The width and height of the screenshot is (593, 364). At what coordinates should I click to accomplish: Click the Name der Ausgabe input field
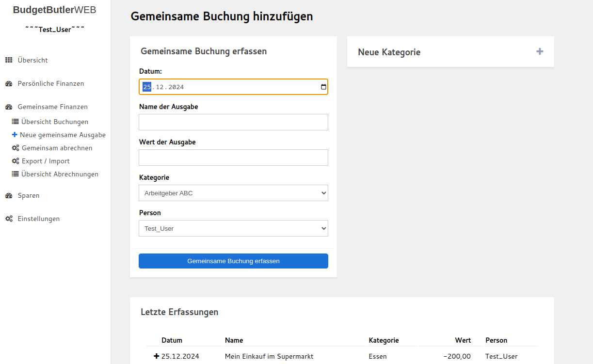[x=233, y=122]
